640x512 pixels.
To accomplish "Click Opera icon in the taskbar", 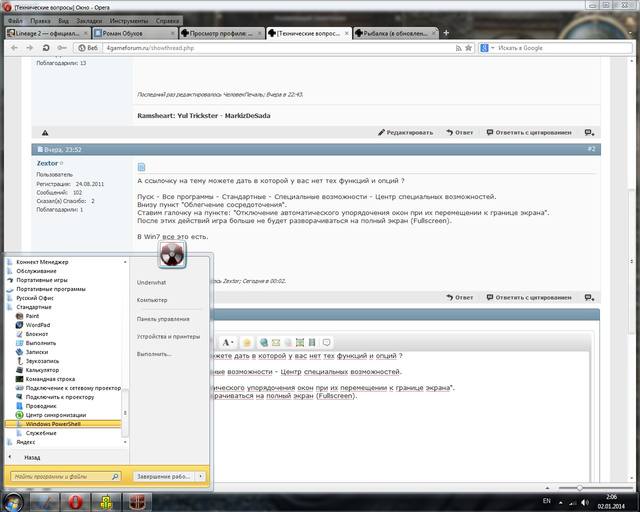I will [x=75, y=502].
